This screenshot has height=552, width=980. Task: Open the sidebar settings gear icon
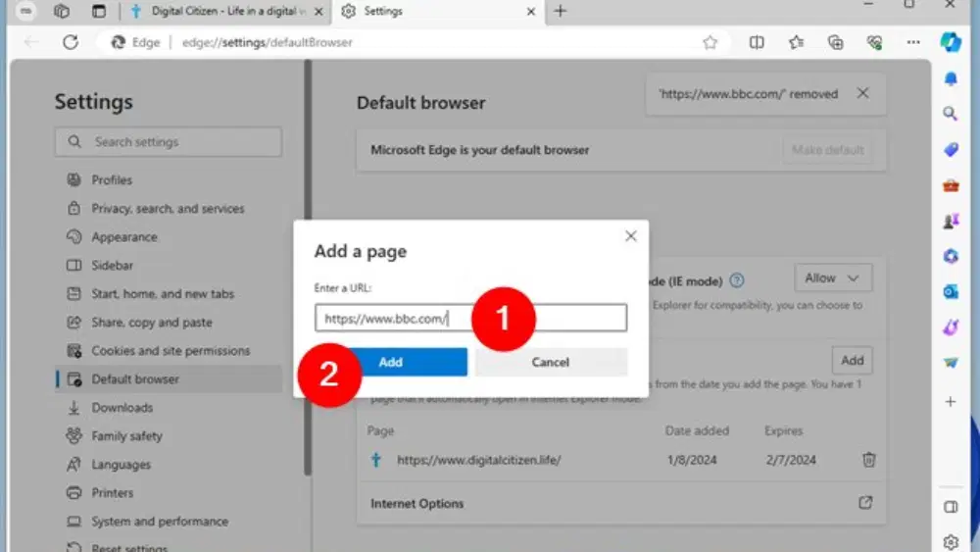(x=951, y=542)
